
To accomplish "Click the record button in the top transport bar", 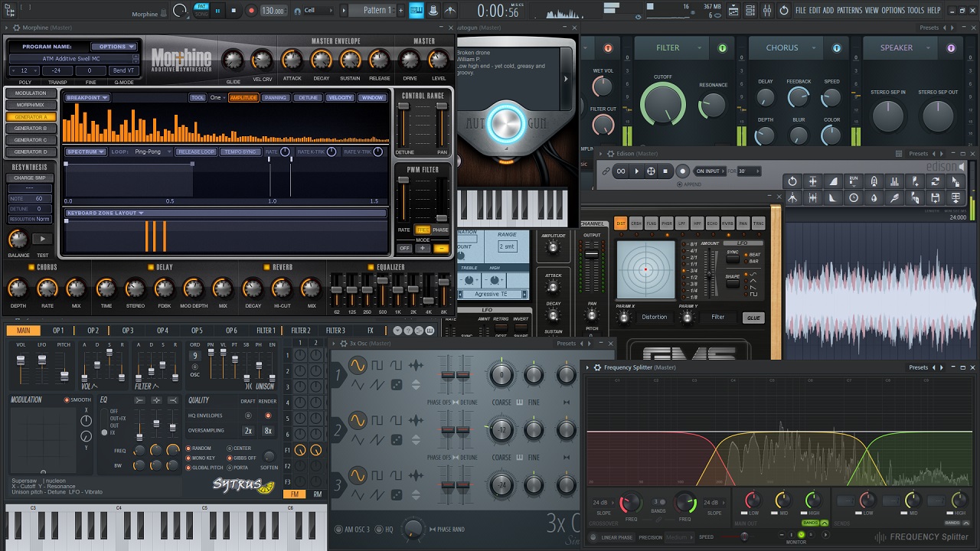I will (251, 11).
